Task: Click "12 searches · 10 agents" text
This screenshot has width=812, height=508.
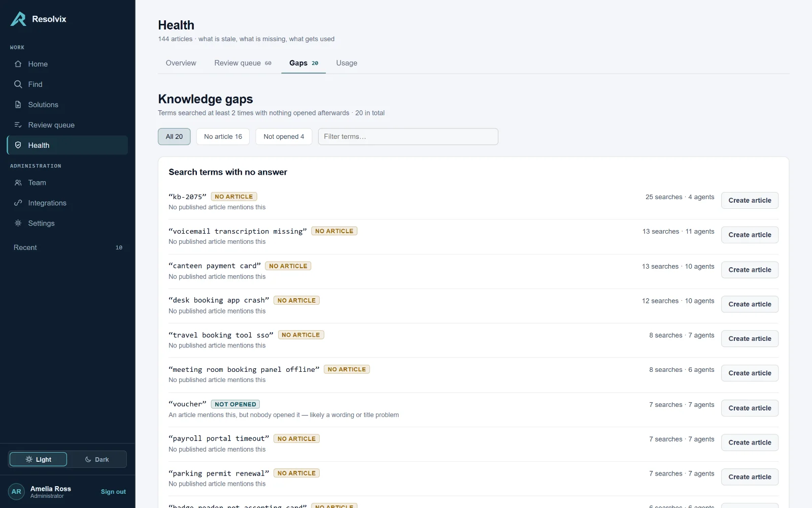Action: click(x=678, y=301)
